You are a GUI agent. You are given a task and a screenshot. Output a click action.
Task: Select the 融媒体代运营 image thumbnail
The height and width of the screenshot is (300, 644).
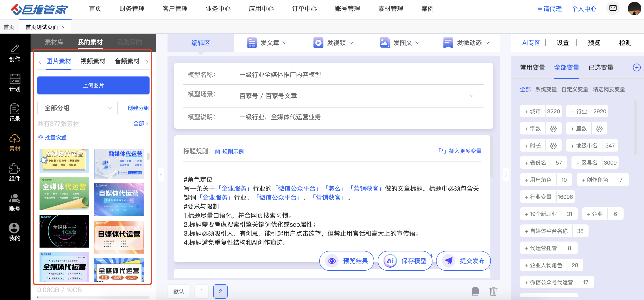click(x=119, y=163)
